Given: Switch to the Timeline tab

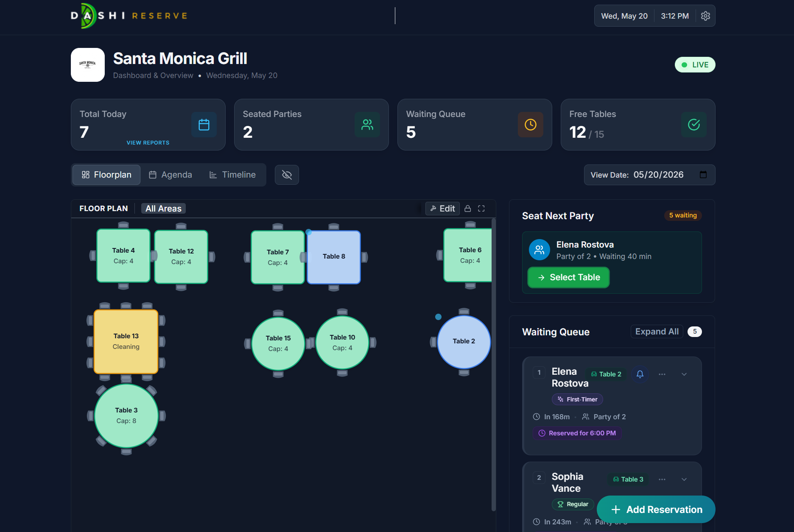Looking at the screenshot, I should tap(232, 175).
